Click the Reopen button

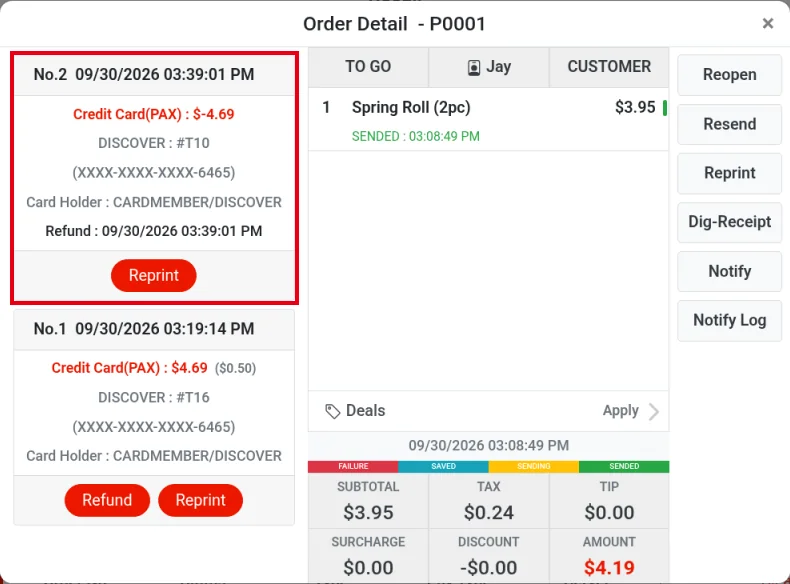(x=730, y=75)
